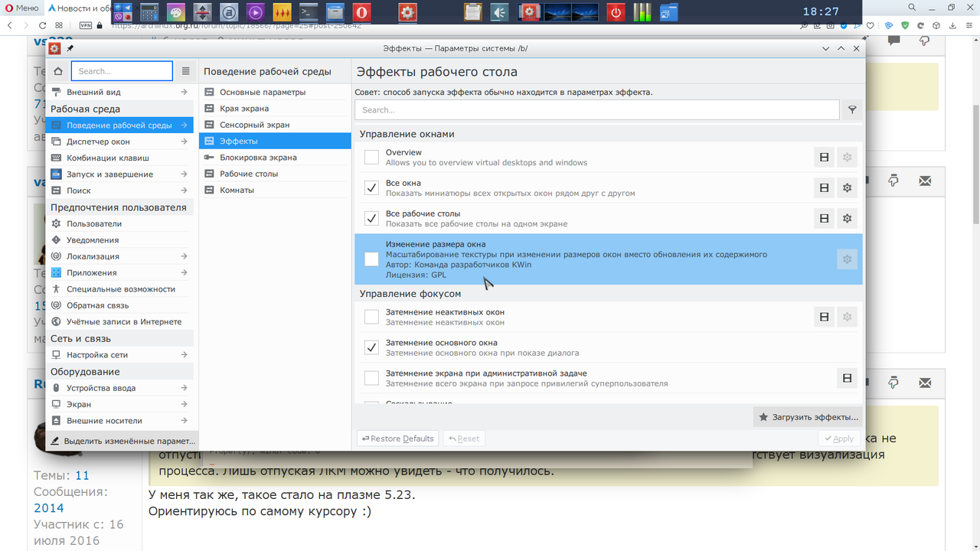980x551 pixels.
Task: Click Выделить изменённые параметры button
Action: coord(122,441)
